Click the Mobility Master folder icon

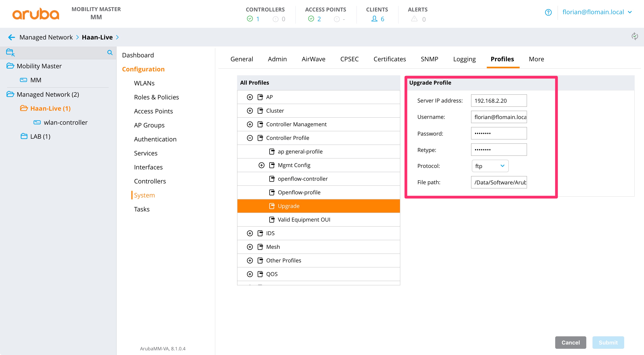(10, 66)
